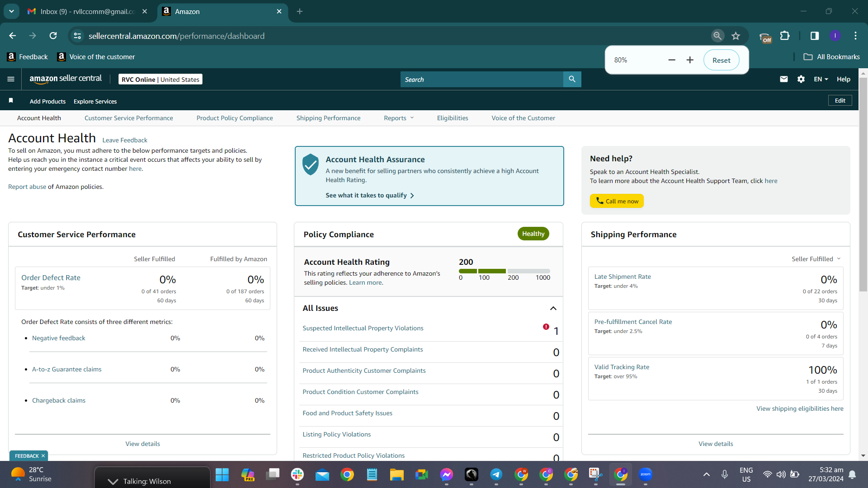Expand See what it takes to qualify
This screenshot has width=868, height=488.
click(370, 195)
